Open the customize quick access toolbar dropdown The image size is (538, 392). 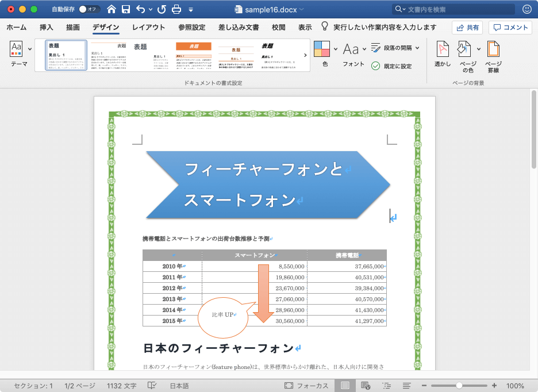tap(191, 10)
